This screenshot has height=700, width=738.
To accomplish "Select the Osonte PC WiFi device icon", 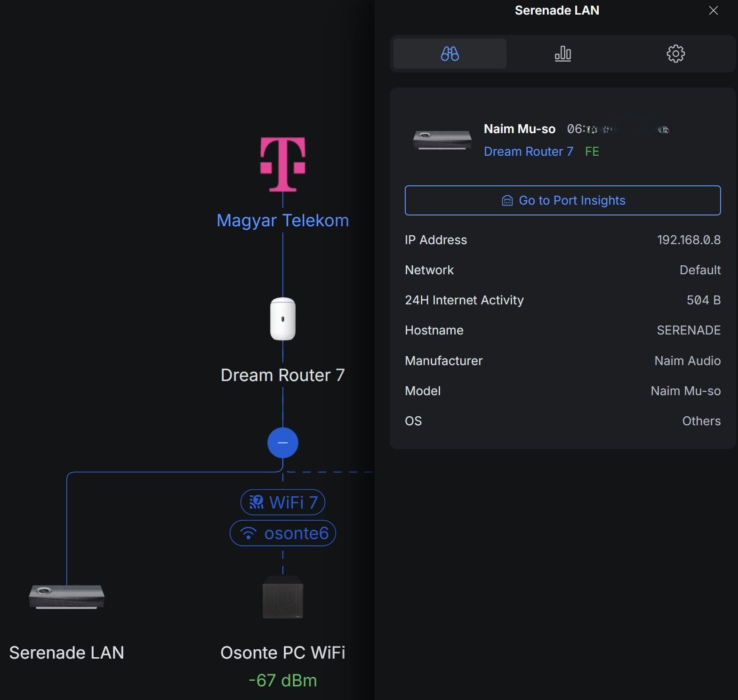I will pyautogui.click(x=282, y=597).
